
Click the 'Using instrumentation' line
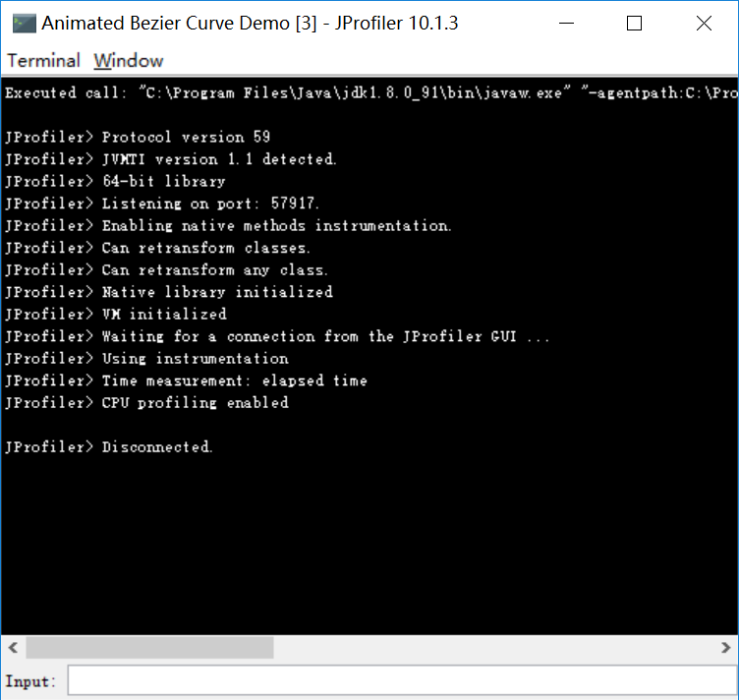[x=146, y=359]
